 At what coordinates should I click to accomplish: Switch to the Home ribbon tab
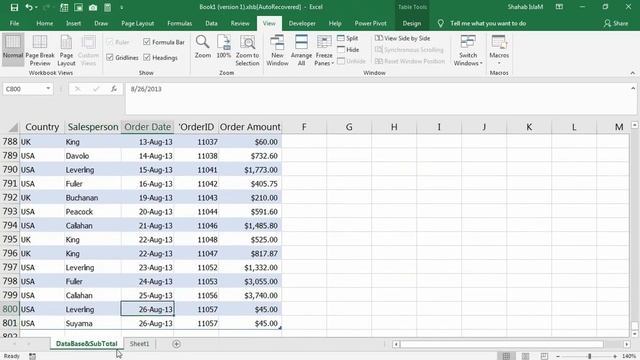pos(44,24)
